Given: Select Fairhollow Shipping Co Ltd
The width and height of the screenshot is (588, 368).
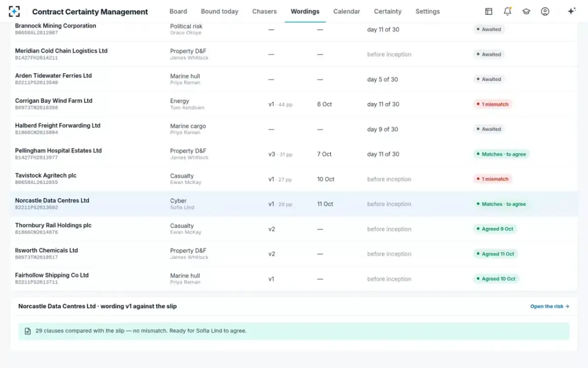Looking at the screenshot, I should (52, 275).
